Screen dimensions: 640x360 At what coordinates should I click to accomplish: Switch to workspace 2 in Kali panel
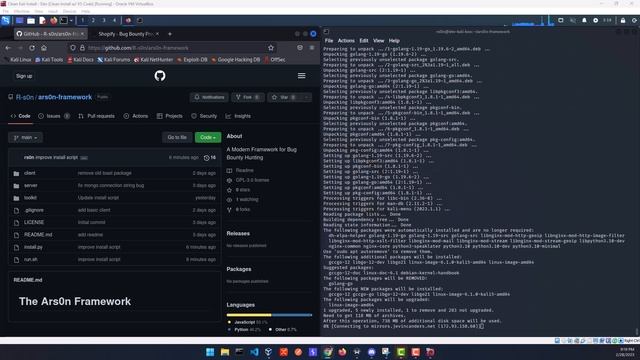click(93, 20)
